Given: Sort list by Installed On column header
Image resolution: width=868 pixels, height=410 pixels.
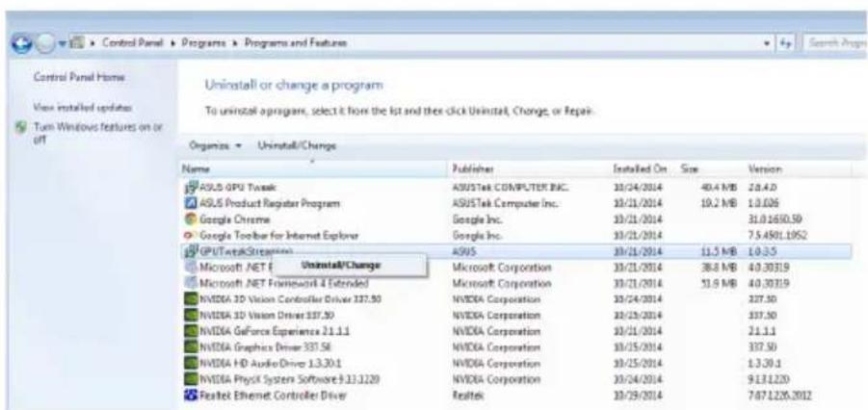Looking at the screenshot, I should 642,168.
